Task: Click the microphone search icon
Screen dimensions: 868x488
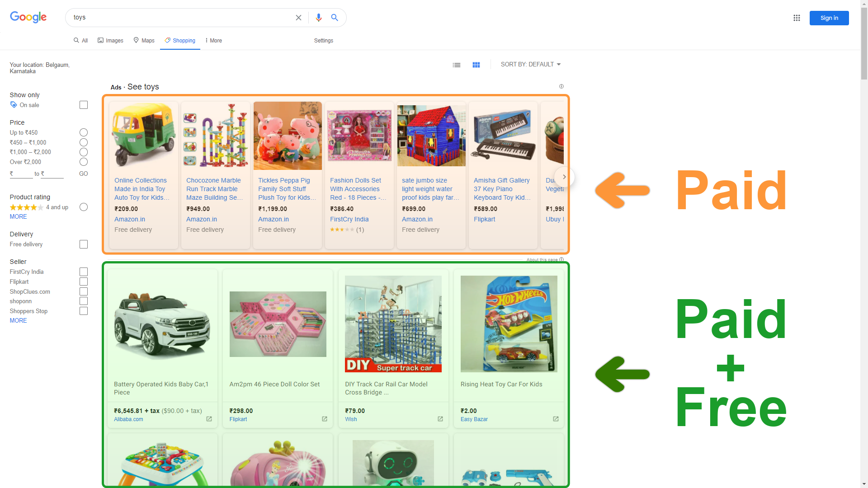Action: coord(318,17)
